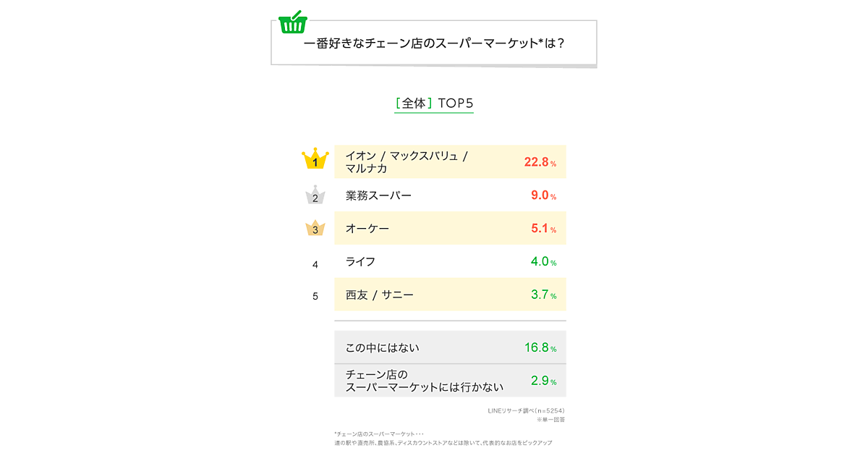Image resolution: width=868 pixels, height=456 pixels.
Task: Click the 22.8% value
Action: click(540, 163)
